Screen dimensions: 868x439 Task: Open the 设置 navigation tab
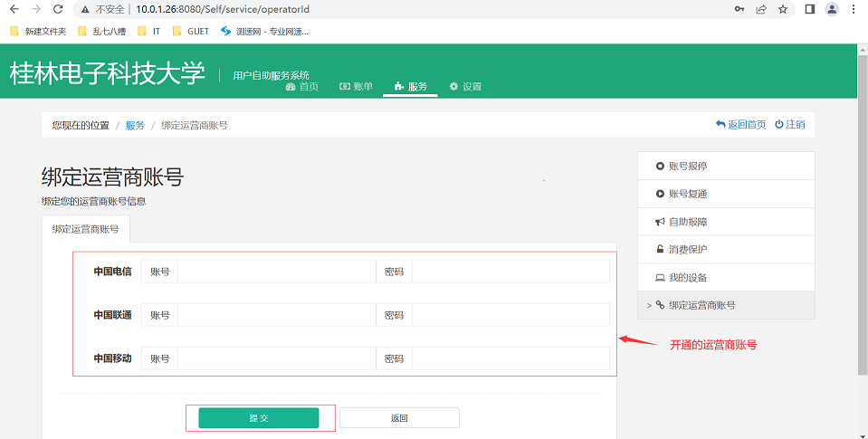coord(465,87)
